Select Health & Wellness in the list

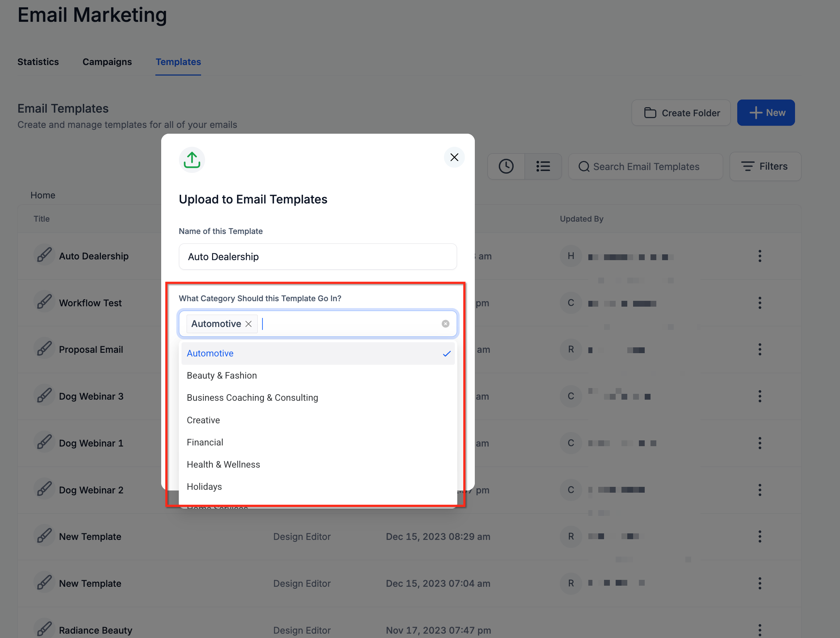click(x=223, y=464)
